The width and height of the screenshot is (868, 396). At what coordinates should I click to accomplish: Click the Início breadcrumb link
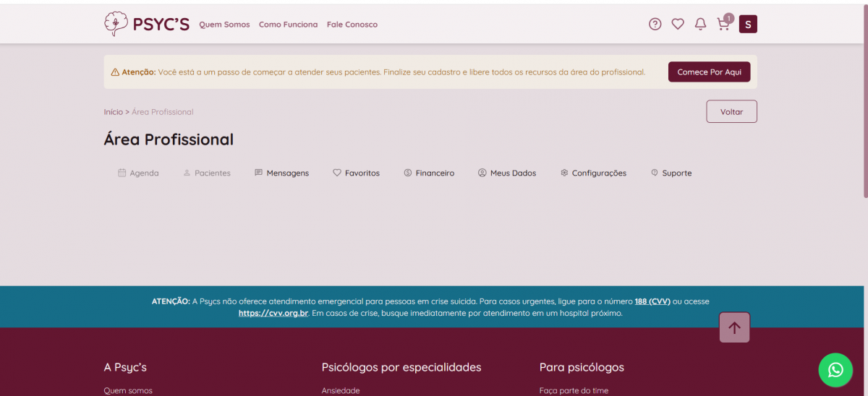pyautogui.click(x=114, y=112)
